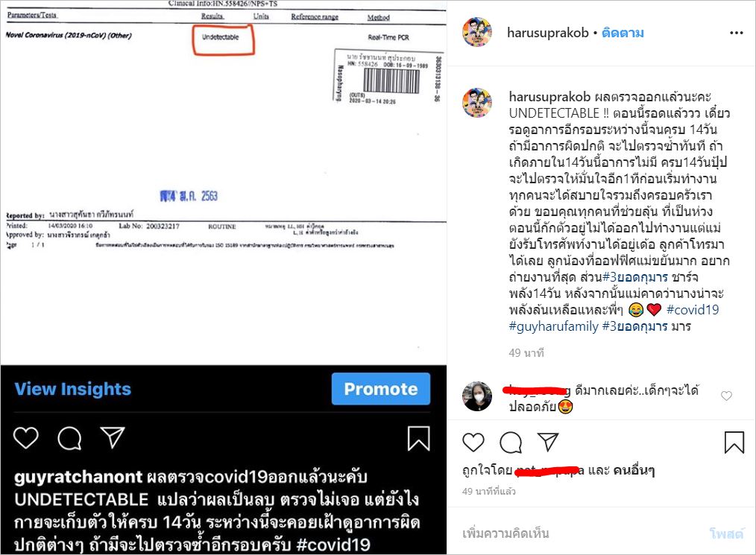
Task: Tap heart icon in the embedded dark screenshot
Action: click(25, 438)
